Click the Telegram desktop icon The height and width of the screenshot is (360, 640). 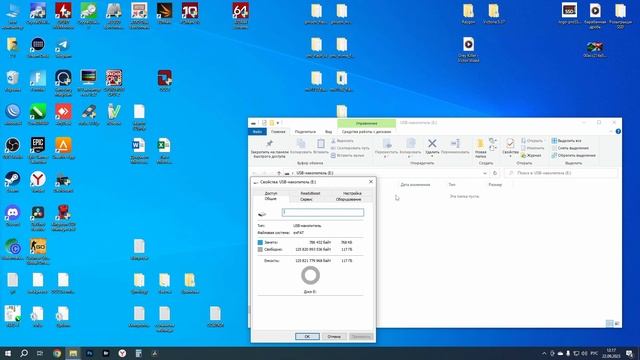tap(63, 47)
